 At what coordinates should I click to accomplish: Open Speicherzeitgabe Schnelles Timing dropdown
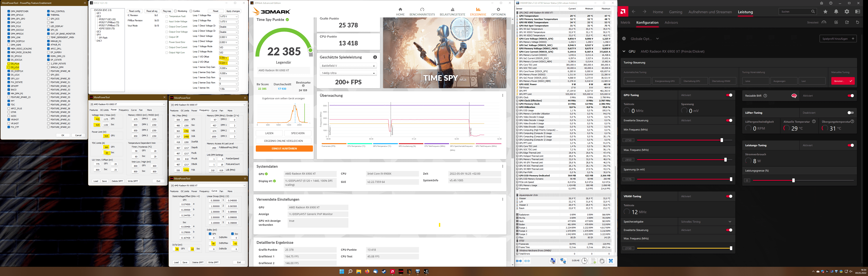[706, 222]
